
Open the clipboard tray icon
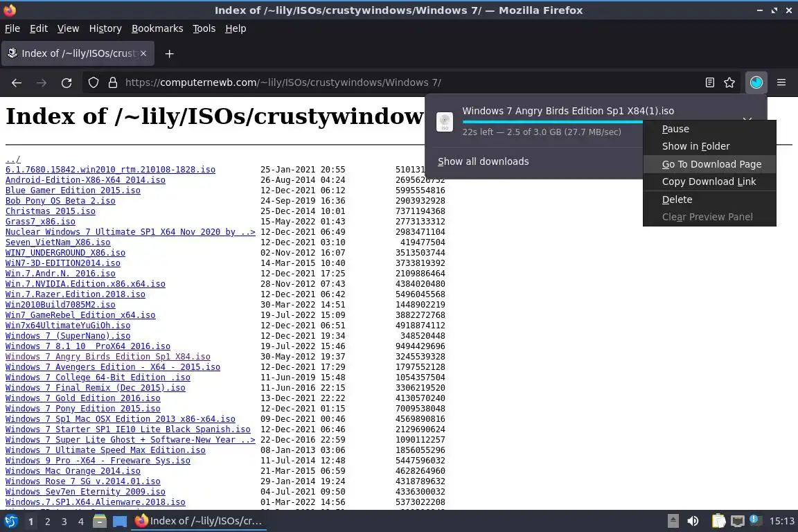click(x=718, y=521)
